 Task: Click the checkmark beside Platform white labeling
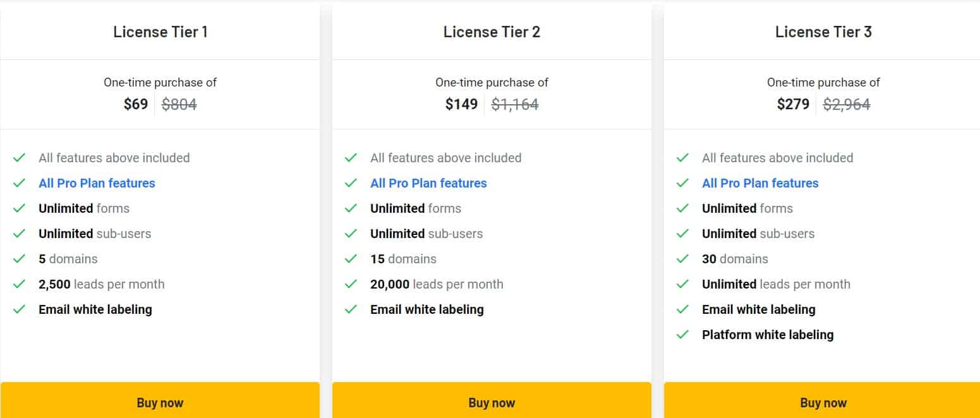click(683, 335)
